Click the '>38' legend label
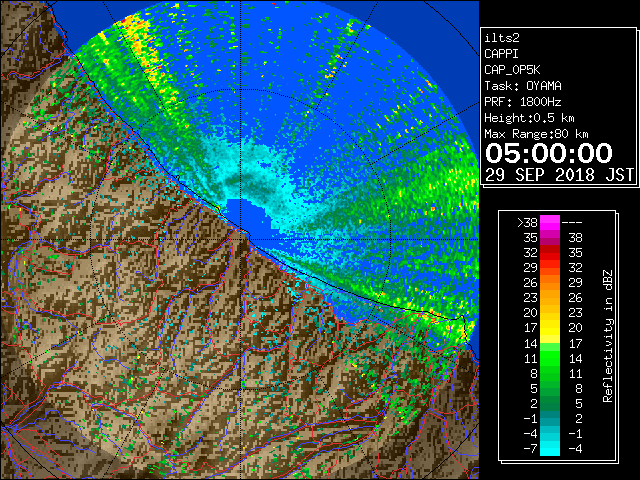This screenshot has width=640, height=480. pyautogui.click(x=527, y=223)
